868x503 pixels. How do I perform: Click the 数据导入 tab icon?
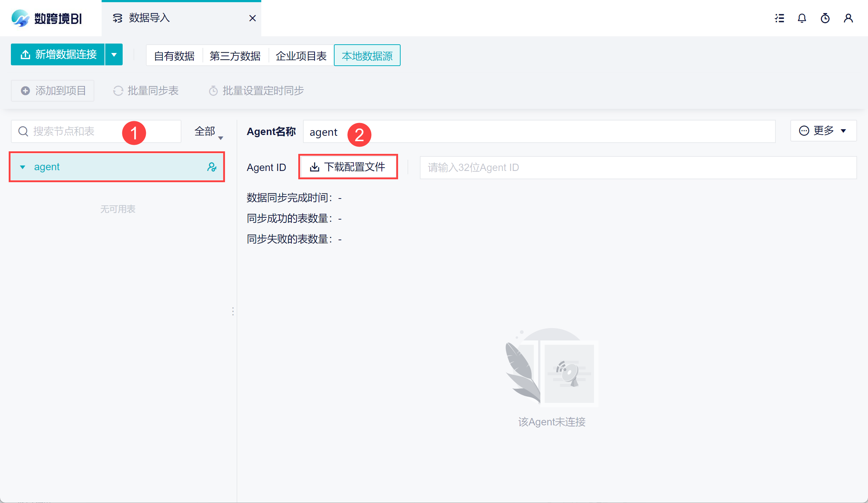[x=117, y=18]
